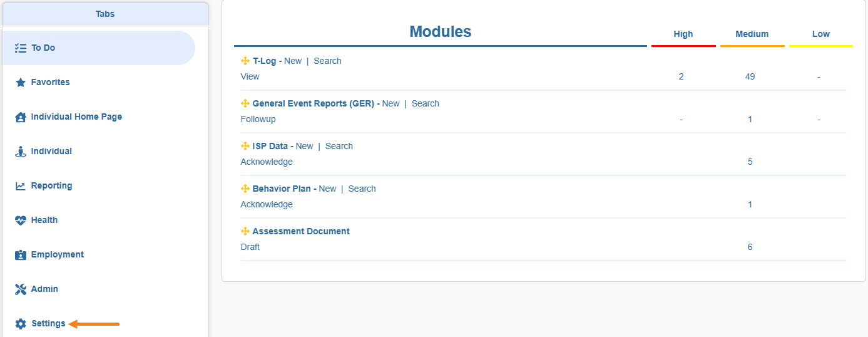
Task: Click the move icon beside T-Log
Action: [245, 61]
